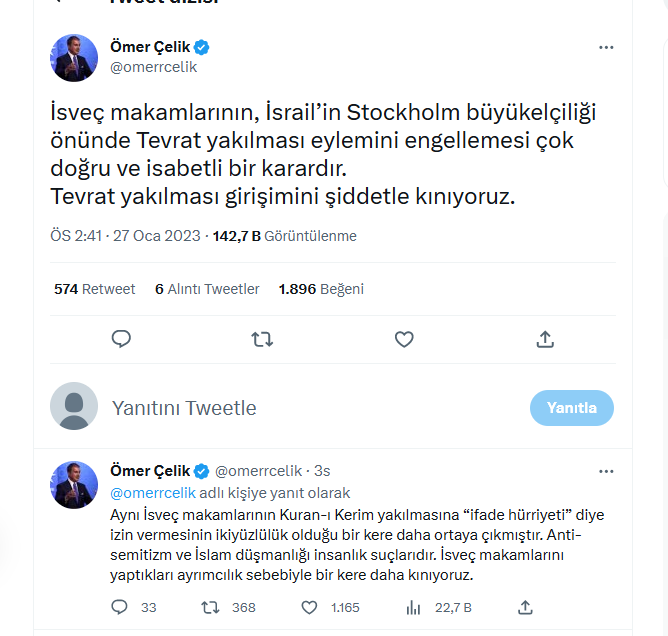
Task: Share the reply tweet via its icon
Action: pyautogui.click(x=525, y=607)
